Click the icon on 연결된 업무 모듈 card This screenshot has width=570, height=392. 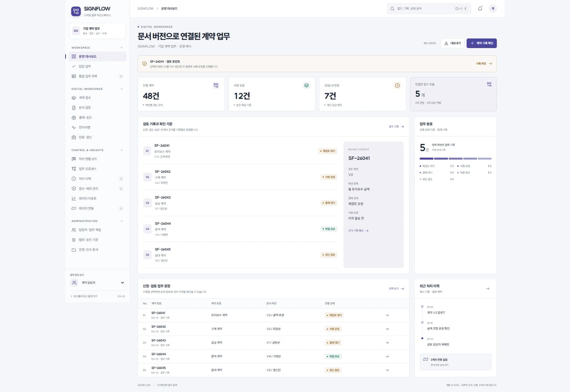pyautogui.click(x=489, y=84)
